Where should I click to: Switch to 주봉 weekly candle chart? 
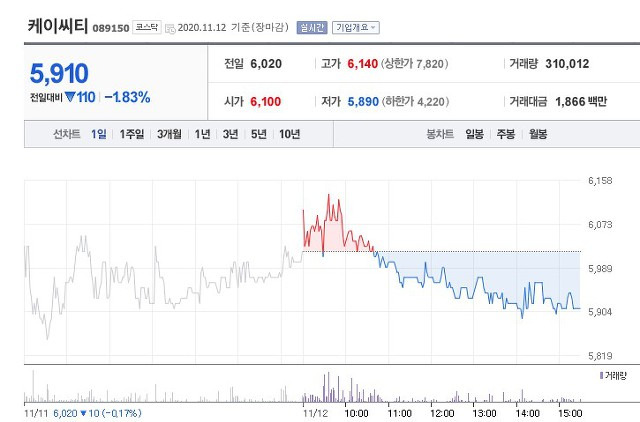(506, 134)
